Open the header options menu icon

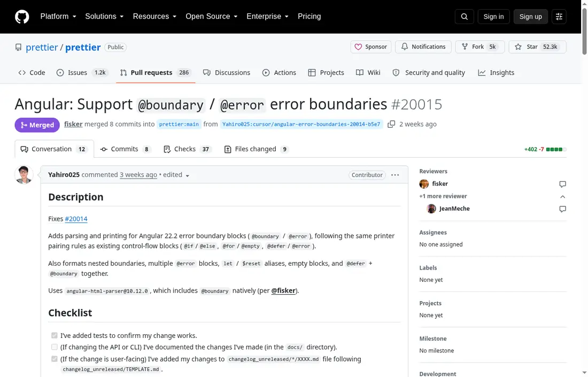(x=559, y=17)
